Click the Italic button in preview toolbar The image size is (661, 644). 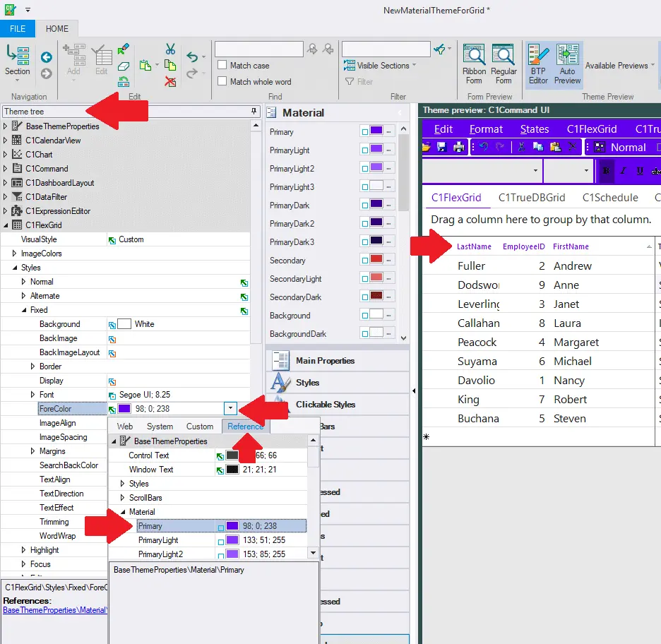tap(623, 171)
